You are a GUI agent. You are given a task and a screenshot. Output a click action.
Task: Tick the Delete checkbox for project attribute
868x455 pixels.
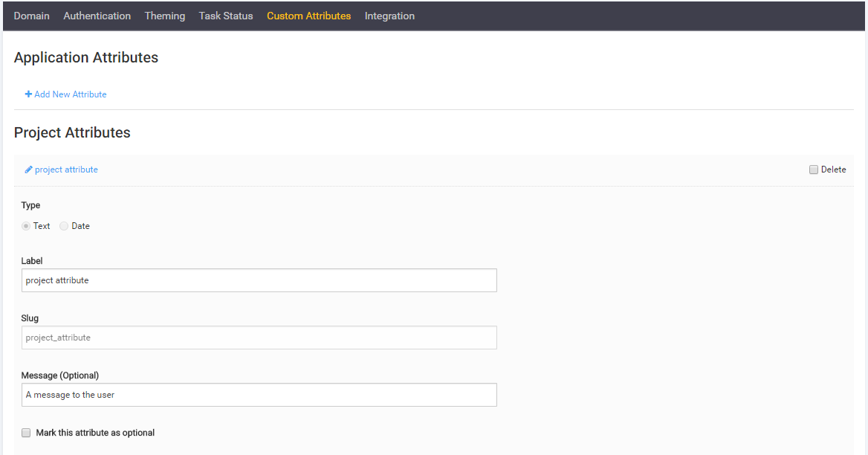pos(814,170)
